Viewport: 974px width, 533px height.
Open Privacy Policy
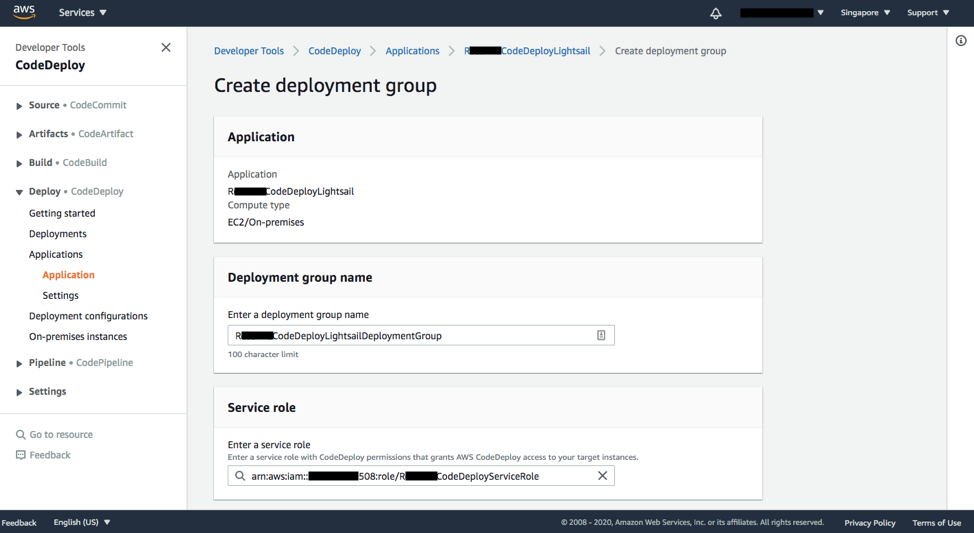[x=870, y=522]
